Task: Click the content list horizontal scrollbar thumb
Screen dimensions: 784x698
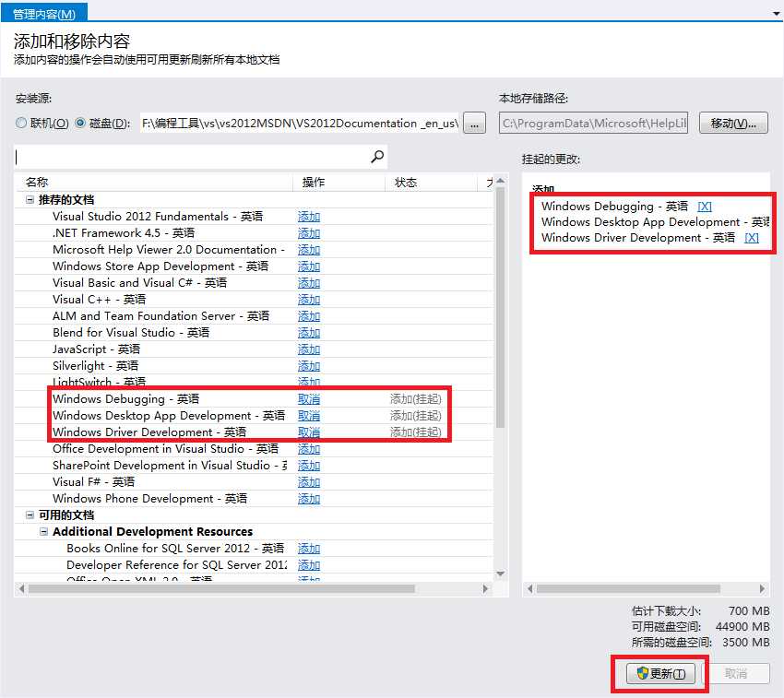Action: (x=221, y=588)
